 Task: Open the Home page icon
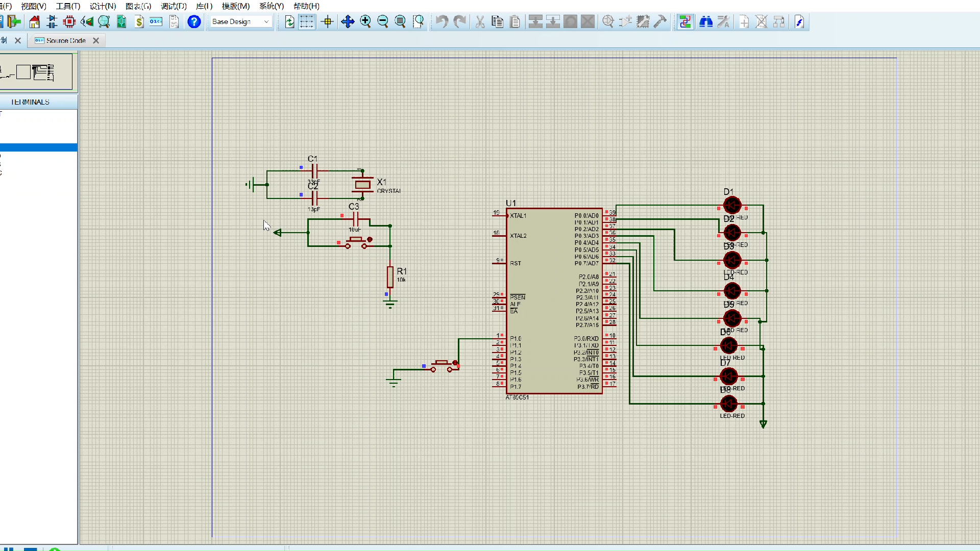[x=34, y=22]
